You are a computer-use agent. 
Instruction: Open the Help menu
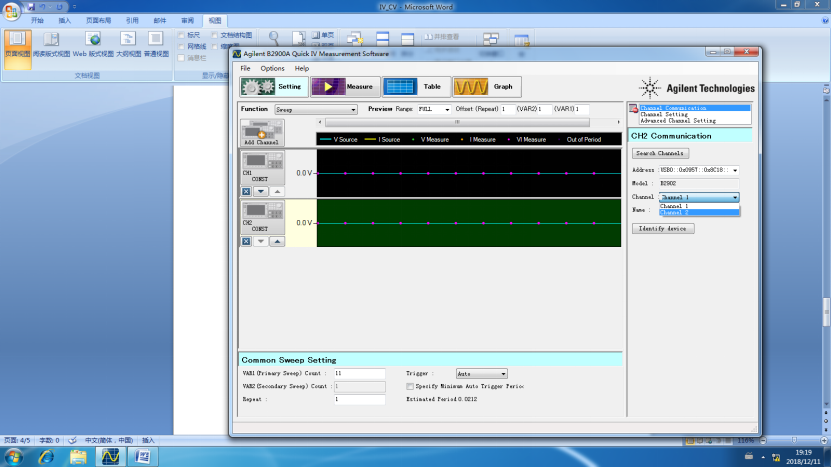click(x=302, y=68)
